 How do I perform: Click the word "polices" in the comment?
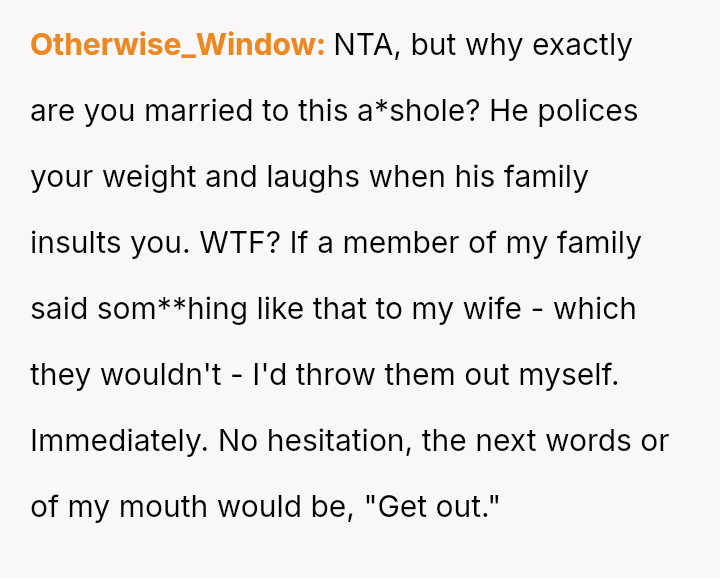(588, 111)
